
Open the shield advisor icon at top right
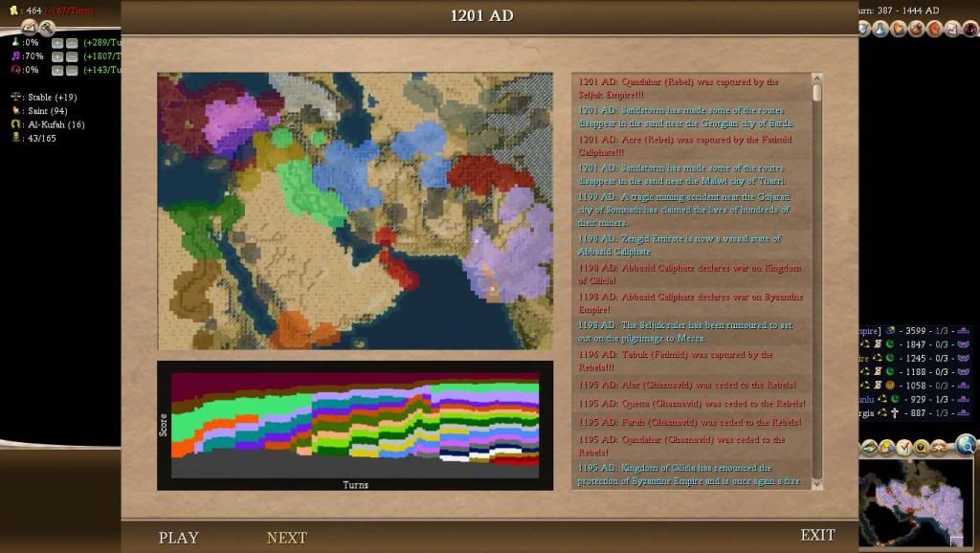pos(864,28)
